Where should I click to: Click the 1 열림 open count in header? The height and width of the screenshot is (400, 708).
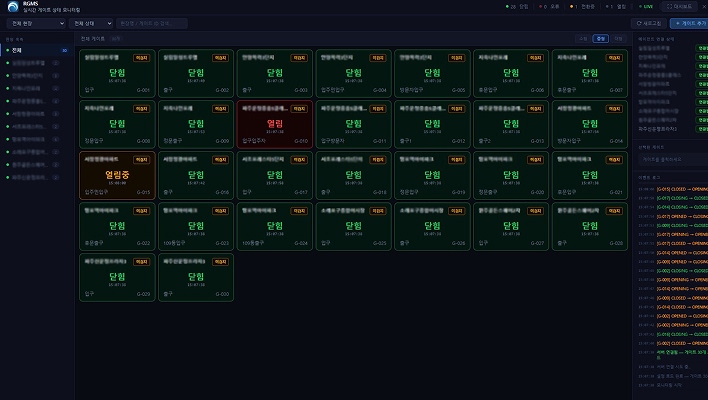616,7
